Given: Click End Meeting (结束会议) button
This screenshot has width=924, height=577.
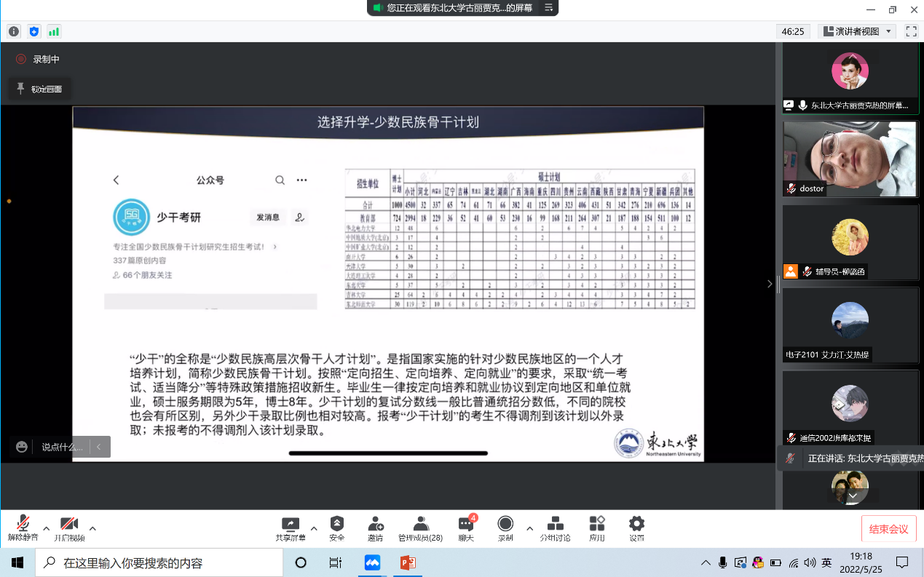Looking at the screenshot, I should (x=888, y=529).
